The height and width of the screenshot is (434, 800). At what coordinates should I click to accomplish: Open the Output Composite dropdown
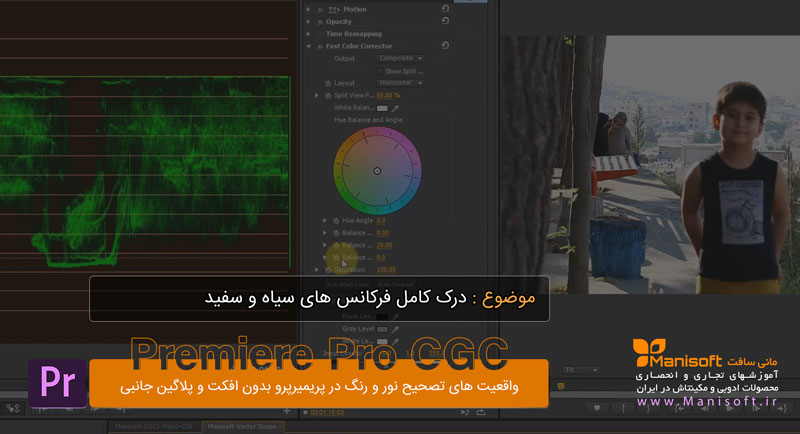pos(401,58)
